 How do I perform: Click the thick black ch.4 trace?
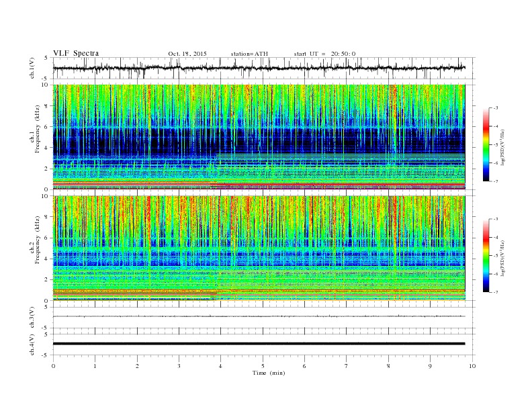click(x=259, y=344)
